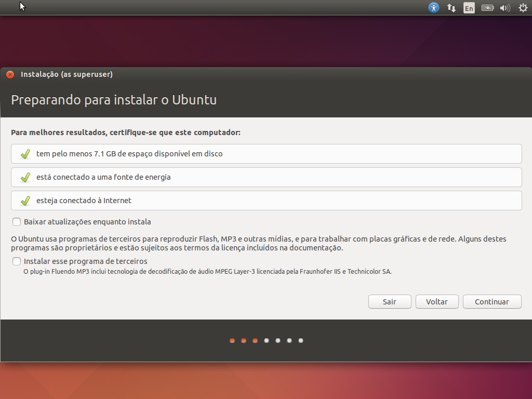Check 'Instalar esse programa de terceiros'
The width and height of the screenshot is (532, 399).
[x=17, y=261]
